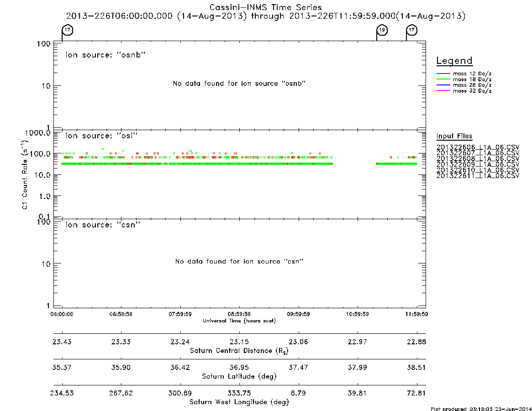Click the 'ion source: "osi"' panel label
The height and width of the screenshot is (411, 532).
click(x=101, y=136)
